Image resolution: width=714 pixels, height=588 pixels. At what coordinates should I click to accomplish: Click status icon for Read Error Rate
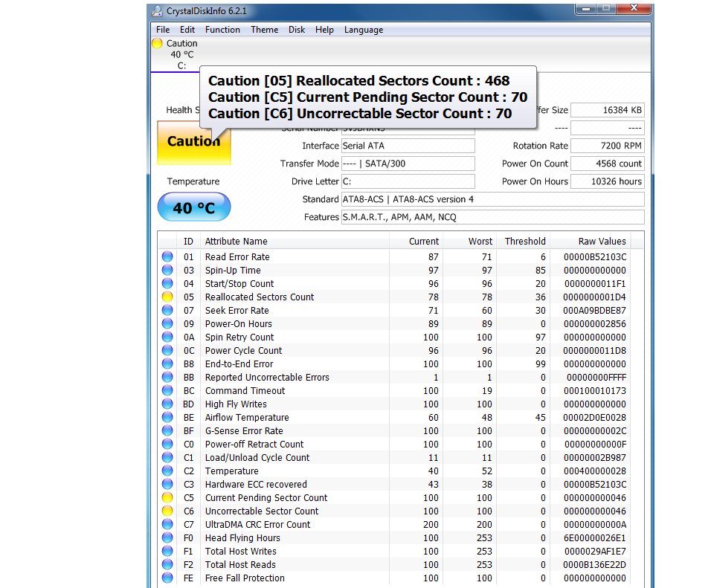(167, 256)
